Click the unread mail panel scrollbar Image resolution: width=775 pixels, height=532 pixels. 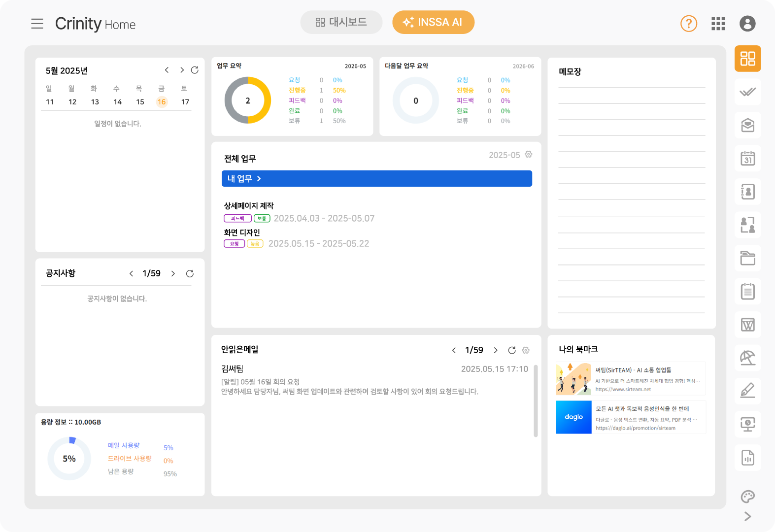[x=536, y=400]
